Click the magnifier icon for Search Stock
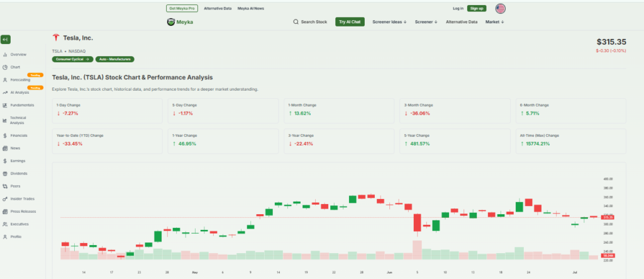This screenshot has height=279, width=644. [x=296, y=22]
